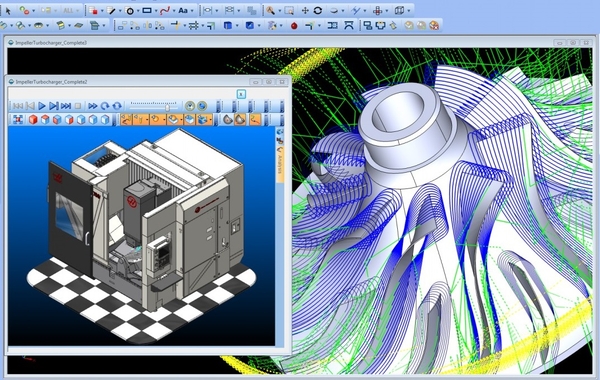Viewport: 600px width, 380px height.
Task: Select the red spline curve tool
Action: click(x=165, y=11)
